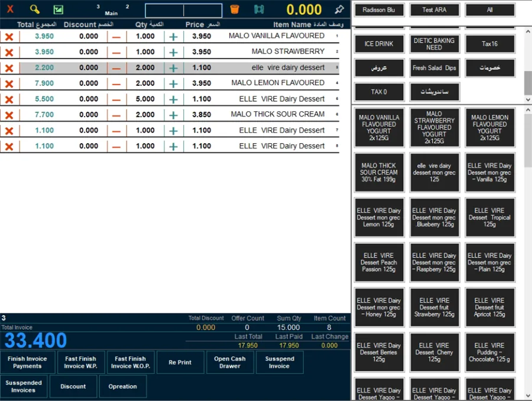This screenshot has height=401, width=532.
Task: Open the DIETIC BAKING NEED category
Action: (x=434, y=44)
